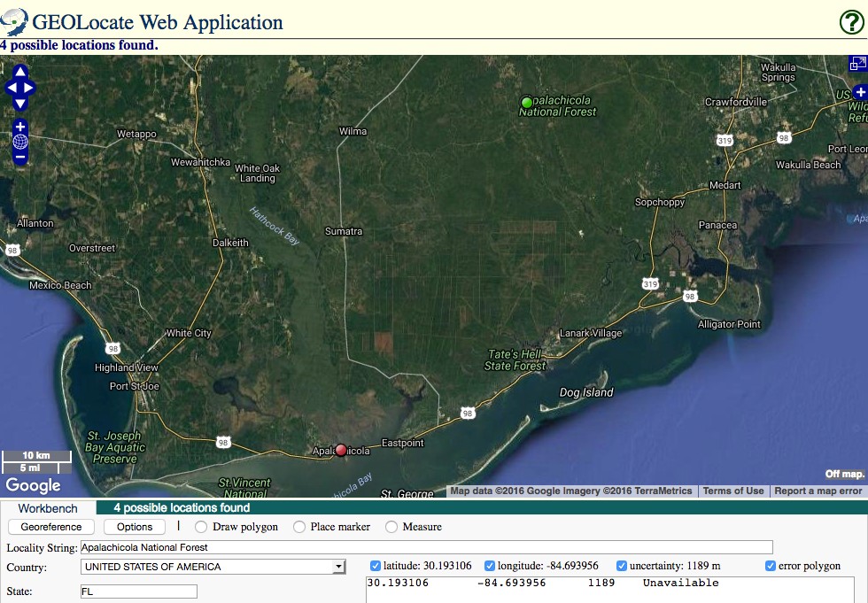Open the 4 possible locations found tab
The image size is (868, 603).
coord(182,508)
